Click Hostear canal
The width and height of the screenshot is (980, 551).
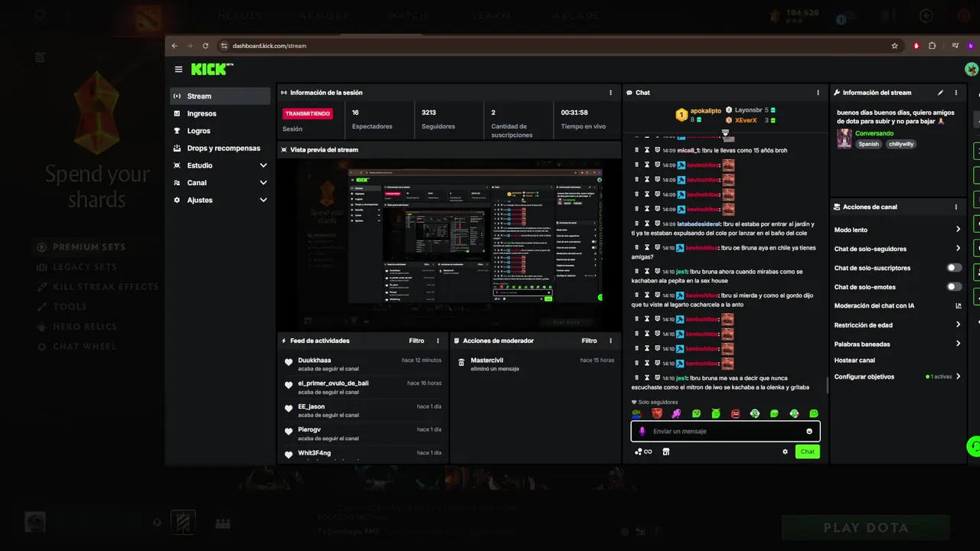[854, 360]
